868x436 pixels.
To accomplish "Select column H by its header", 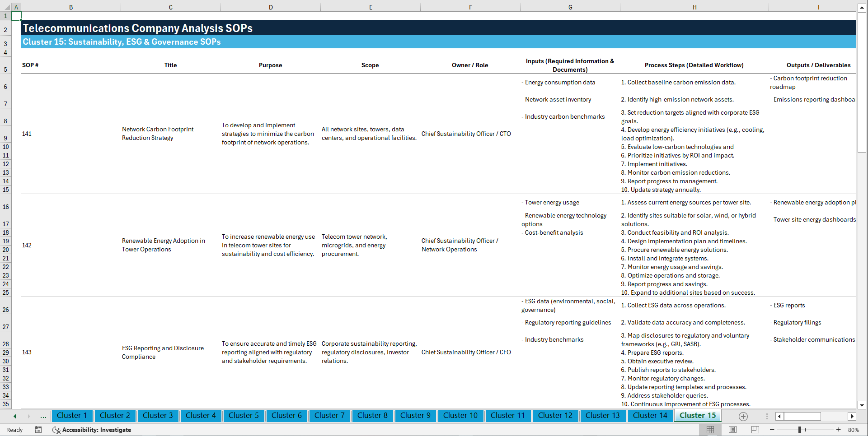I will tap(694, 7).
